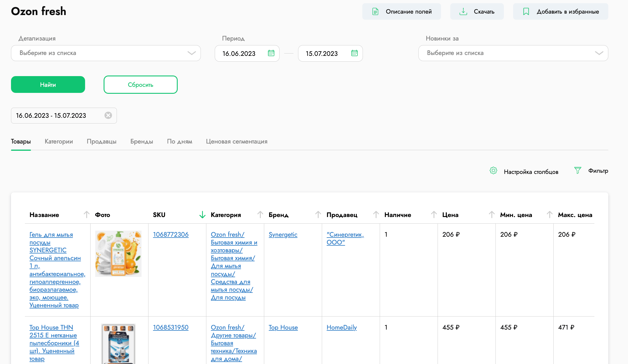
Task: Click the Макс. цена column header
Action: (575, 215)
